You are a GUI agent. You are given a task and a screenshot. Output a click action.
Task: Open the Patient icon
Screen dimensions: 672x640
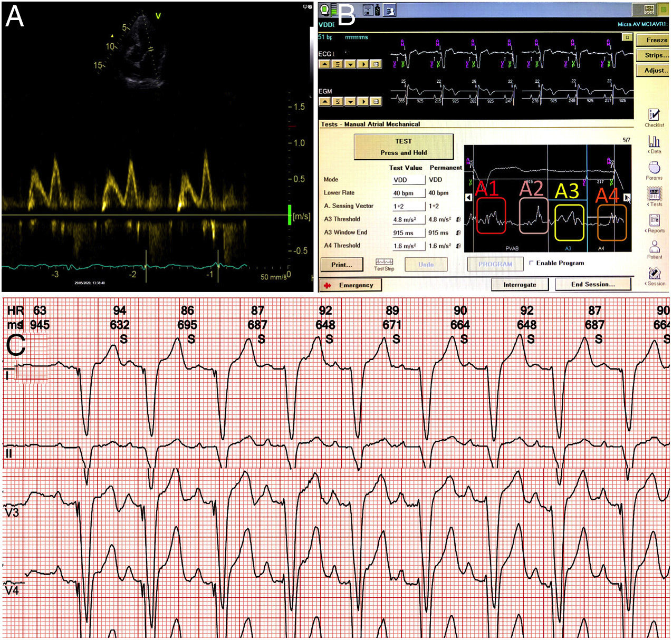[x=654, y=247]
